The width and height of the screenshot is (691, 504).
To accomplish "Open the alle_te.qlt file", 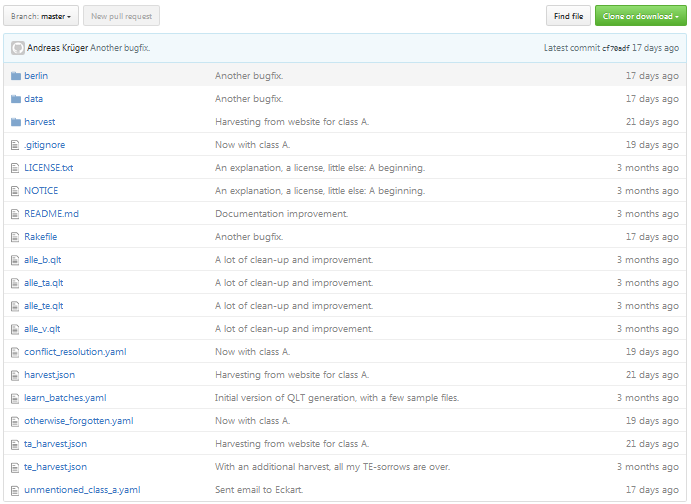I will click(x=44, y=306).
